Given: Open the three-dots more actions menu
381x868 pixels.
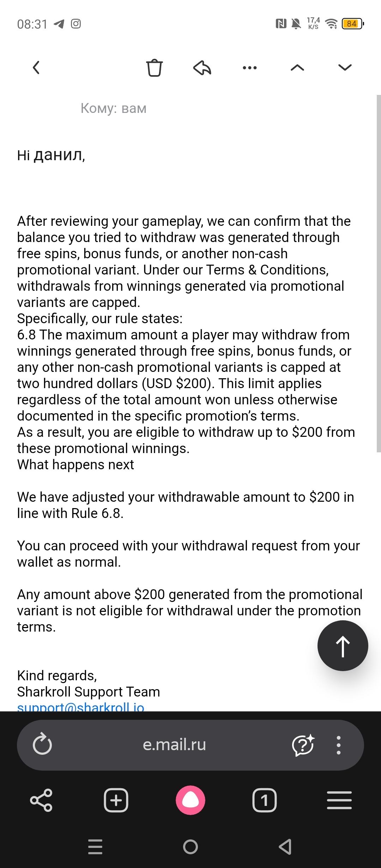Looking at the screenshot, I should (x=250, y=68).
